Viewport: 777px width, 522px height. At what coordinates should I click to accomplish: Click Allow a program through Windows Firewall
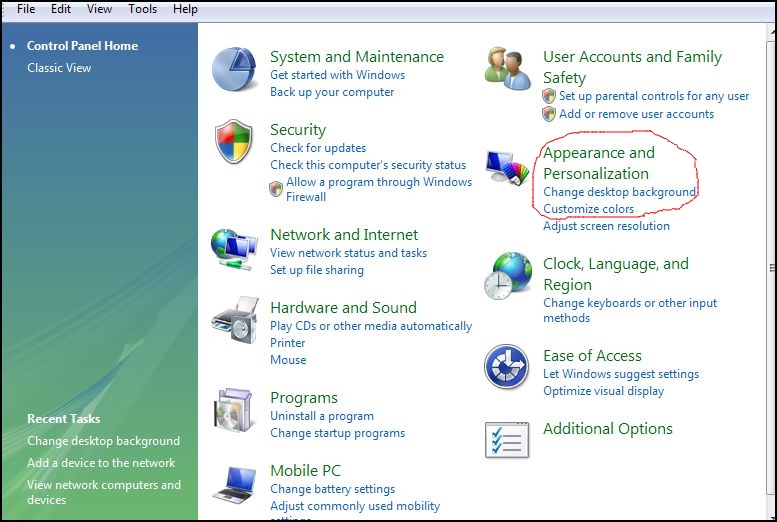(x=379, y=189)
